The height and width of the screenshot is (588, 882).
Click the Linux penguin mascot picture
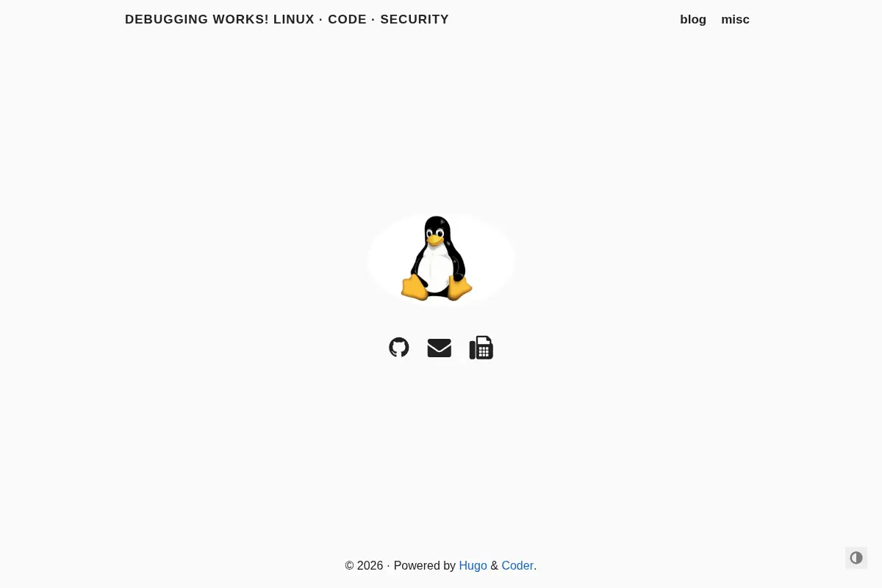pos(441,259)
